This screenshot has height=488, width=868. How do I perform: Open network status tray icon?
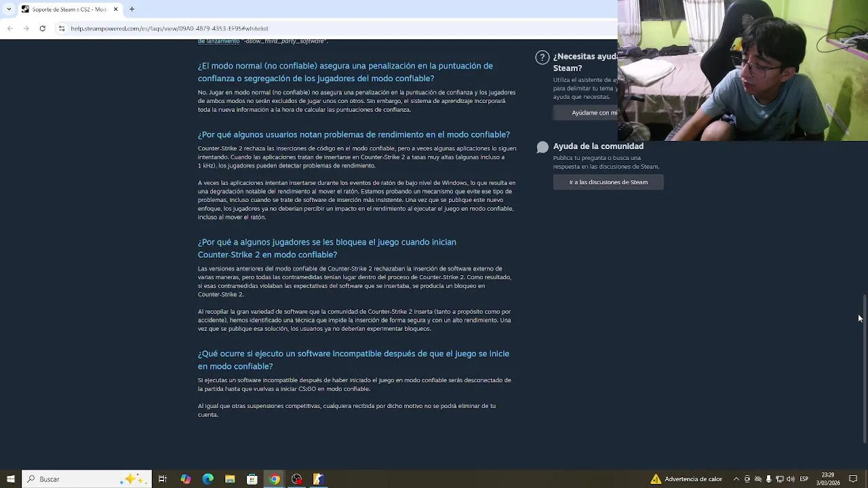point(780,479)
